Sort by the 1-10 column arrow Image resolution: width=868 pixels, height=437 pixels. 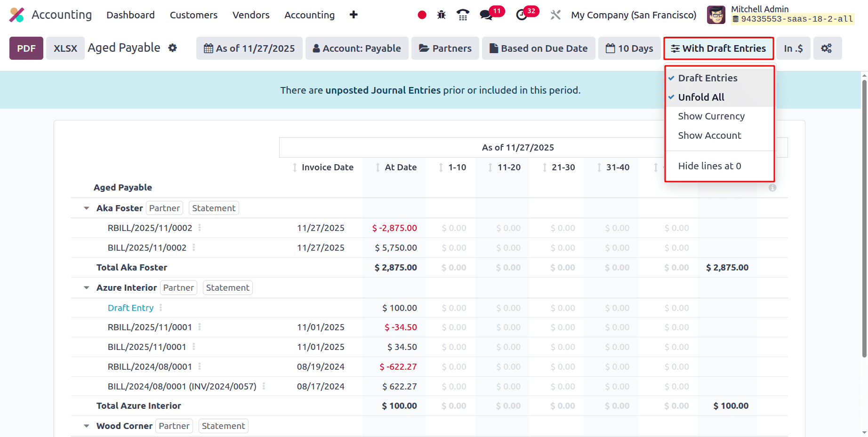coord(441,167)
